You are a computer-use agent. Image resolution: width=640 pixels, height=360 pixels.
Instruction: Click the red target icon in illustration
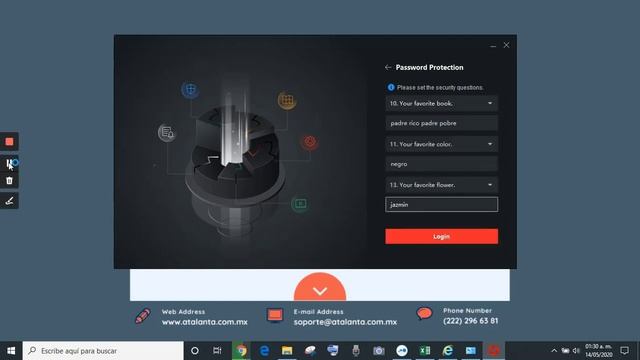pos(310,142)
